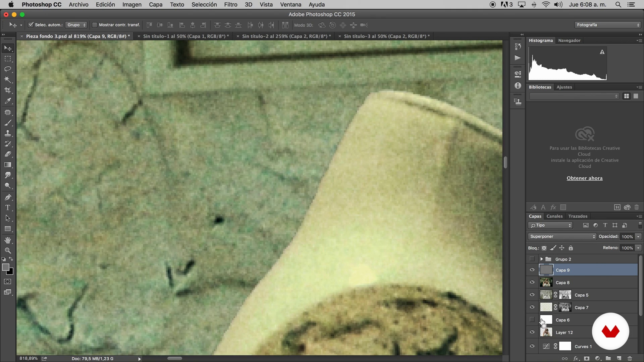Hide the Capa 7 layer

532,307
